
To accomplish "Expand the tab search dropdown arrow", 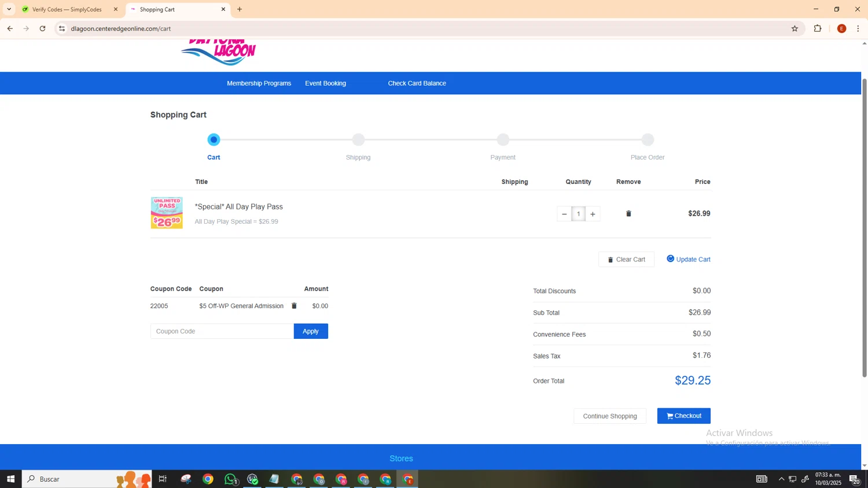I will click(9, 9).
